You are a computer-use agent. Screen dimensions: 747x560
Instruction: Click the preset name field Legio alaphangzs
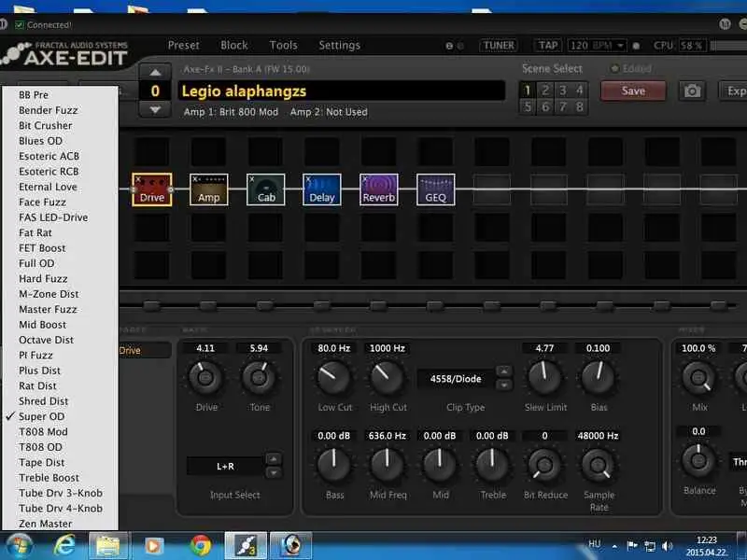(x=342, y=91)
